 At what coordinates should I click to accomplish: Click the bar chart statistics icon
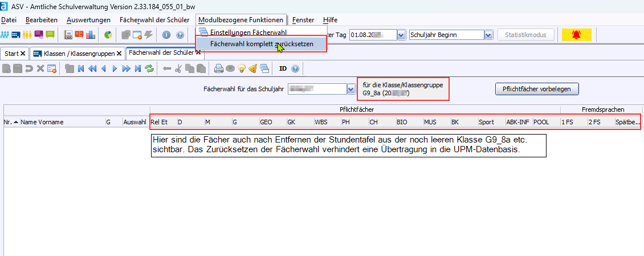coord(91,35)
